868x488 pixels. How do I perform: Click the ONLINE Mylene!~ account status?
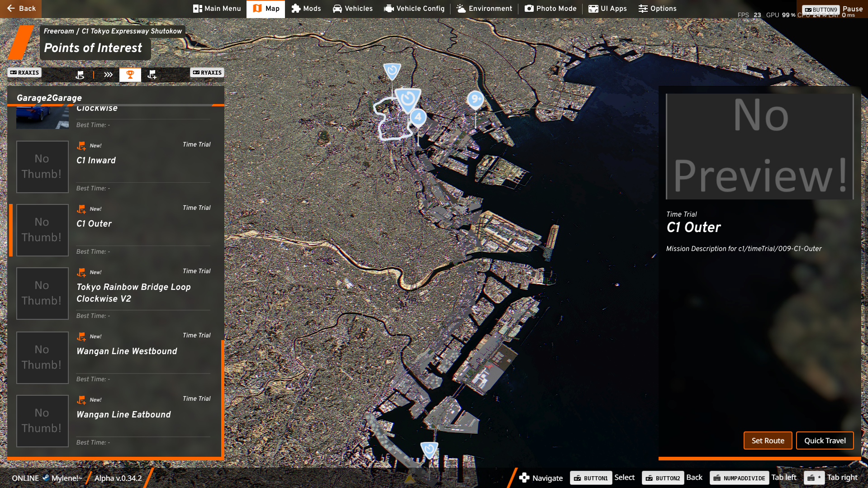tap(47, 478)
